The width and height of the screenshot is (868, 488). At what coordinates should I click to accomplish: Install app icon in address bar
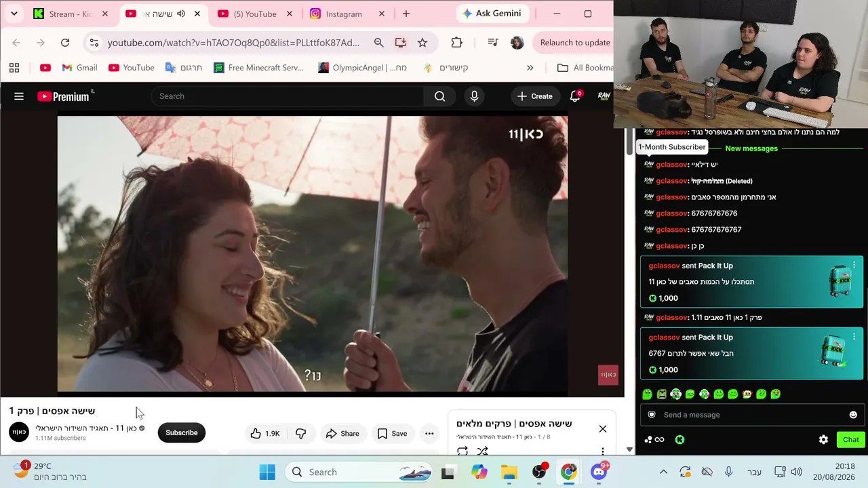401,43
